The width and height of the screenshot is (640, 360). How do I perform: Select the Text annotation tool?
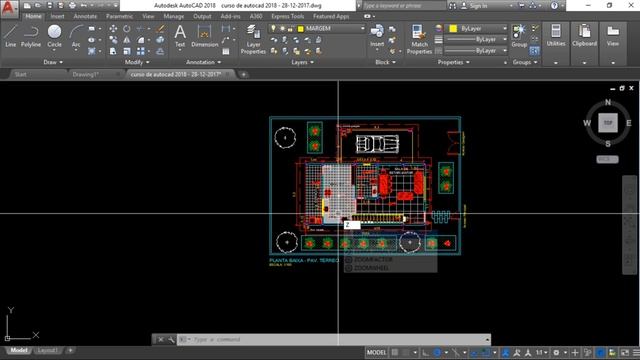click(180, 36)
